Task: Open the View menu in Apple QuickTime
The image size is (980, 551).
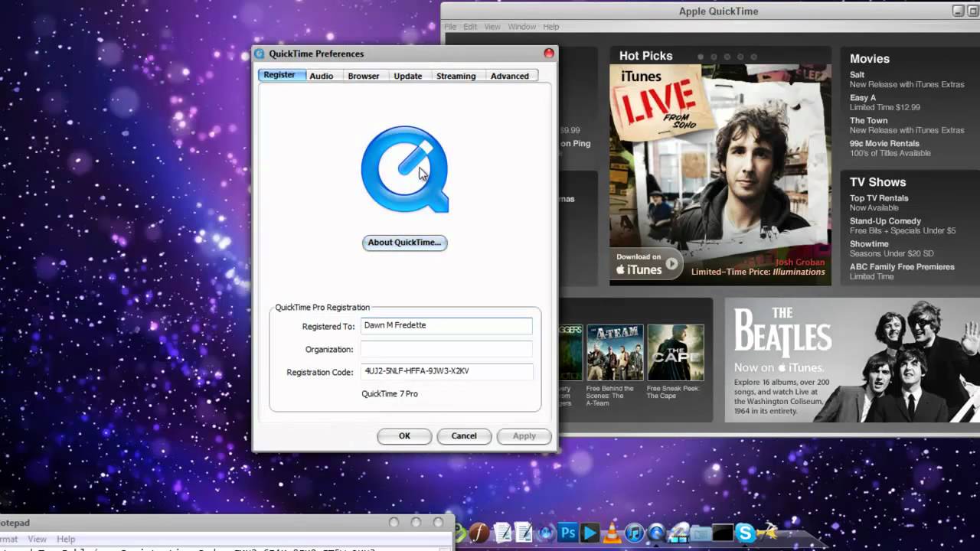Action: coord(492,27)
